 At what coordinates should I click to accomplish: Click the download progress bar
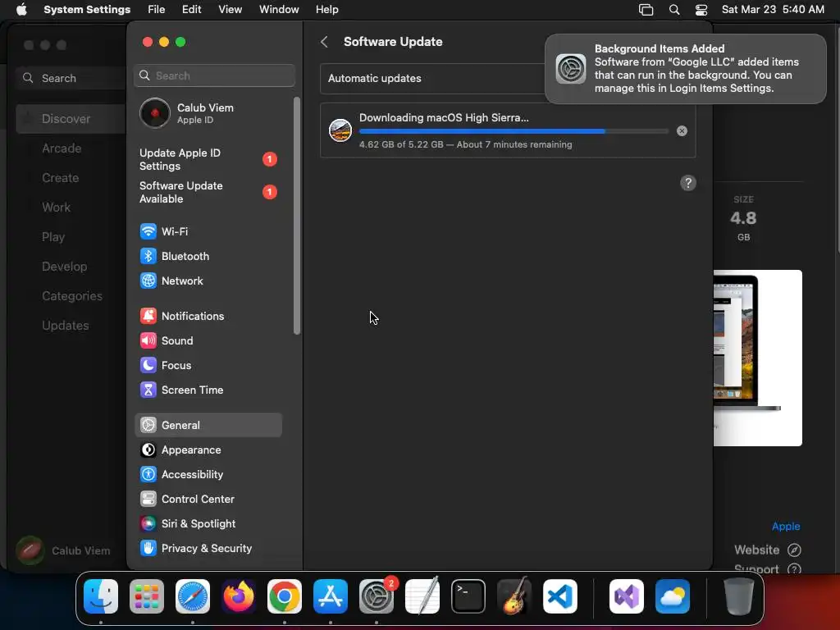pyautogui.click(x=514, y=131)
